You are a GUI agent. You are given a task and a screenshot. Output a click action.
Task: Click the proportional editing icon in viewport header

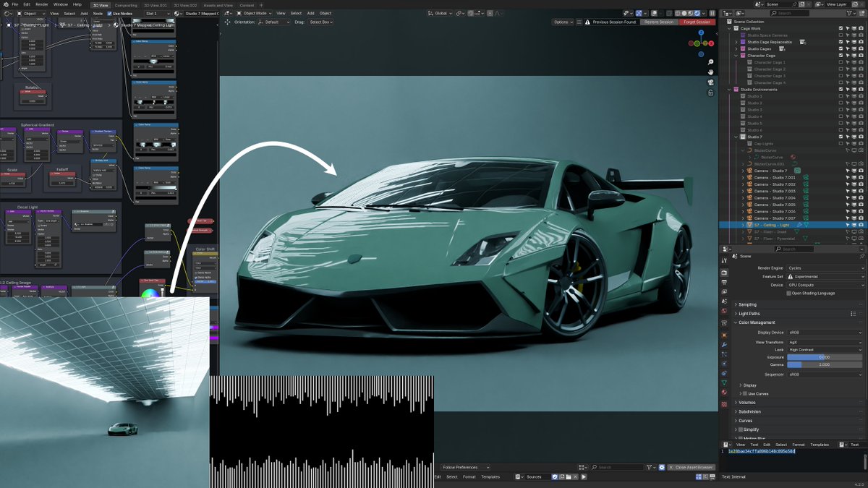(490, 13)
